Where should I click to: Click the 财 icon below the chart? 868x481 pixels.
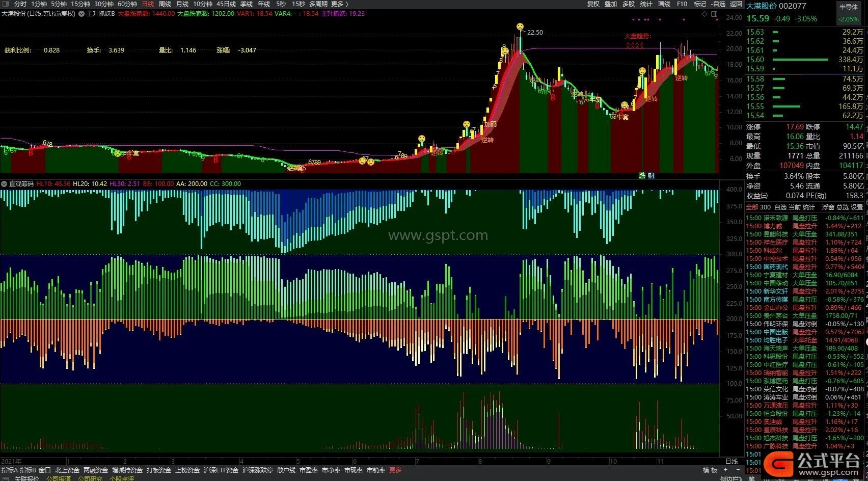click(650, 176)
